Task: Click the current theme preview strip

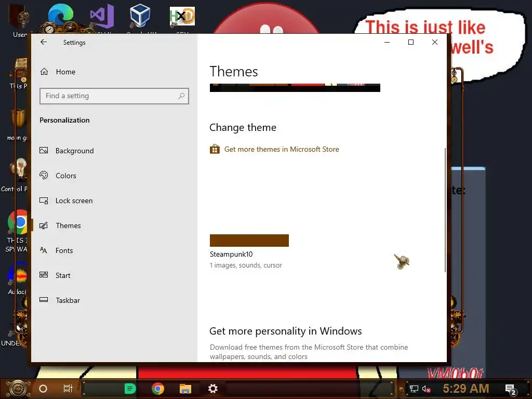Action: 295,87
